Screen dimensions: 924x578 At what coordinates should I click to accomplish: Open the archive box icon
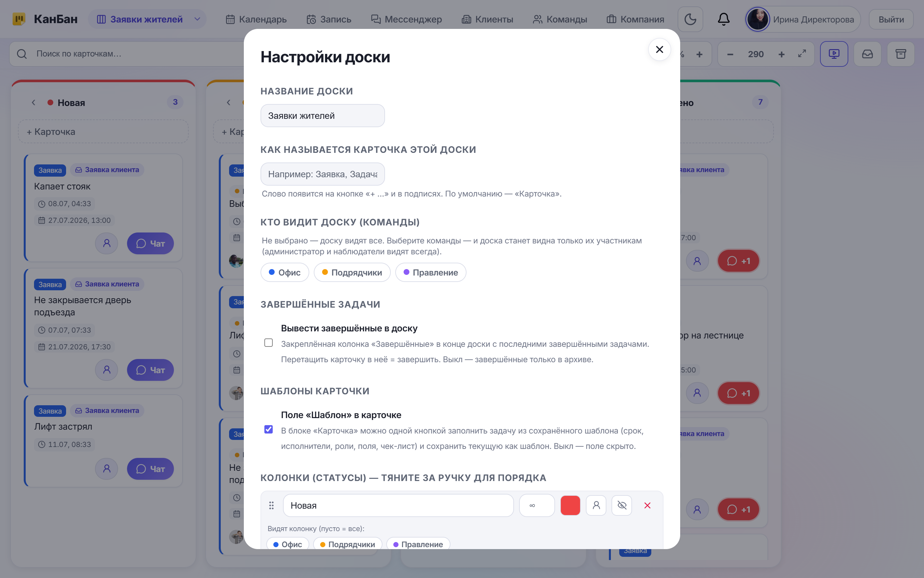901,54
